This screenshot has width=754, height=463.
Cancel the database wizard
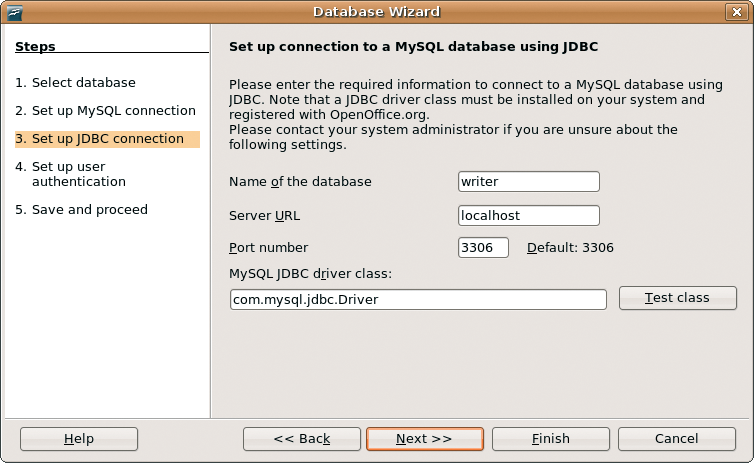(x=677, y=439)
